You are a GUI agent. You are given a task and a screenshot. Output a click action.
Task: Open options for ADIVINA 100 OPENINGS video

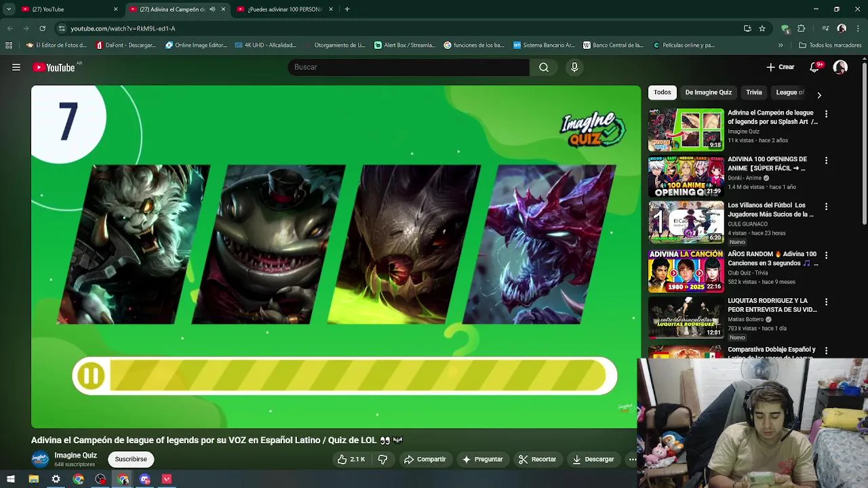coord(826,161)
